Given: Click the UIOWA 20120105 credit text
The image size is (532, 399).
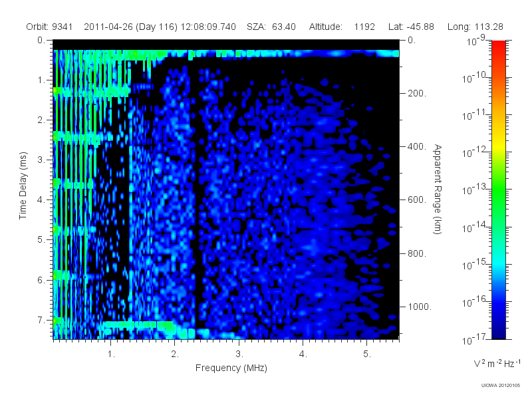Looking at the screenshot, I should (x=501, y=385).
